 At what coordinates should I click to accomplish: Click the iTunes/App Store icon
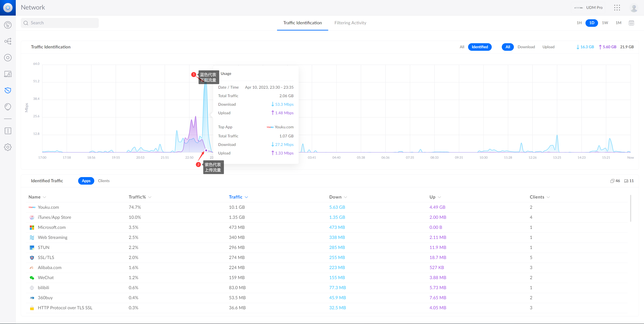click(32, 217)
